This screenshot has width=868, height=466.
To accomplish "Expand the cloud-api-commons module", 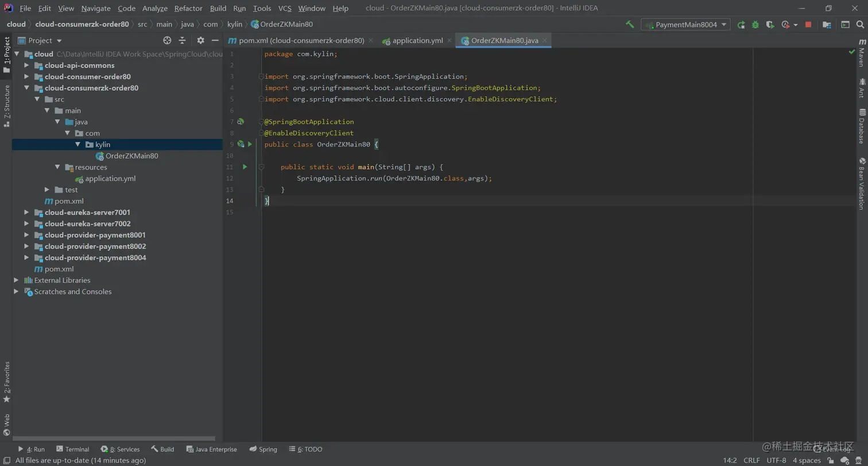I will click(26, 66).
